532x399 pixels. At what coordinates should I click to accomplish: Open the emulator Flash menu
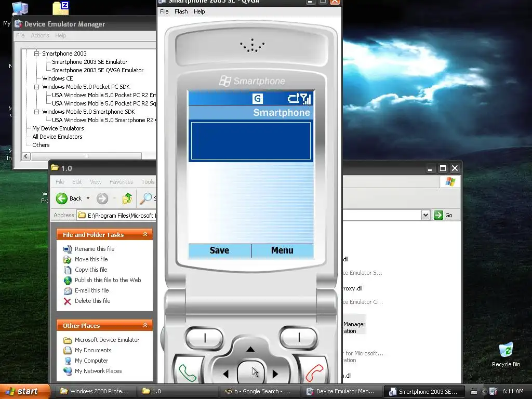coord(181,11)
